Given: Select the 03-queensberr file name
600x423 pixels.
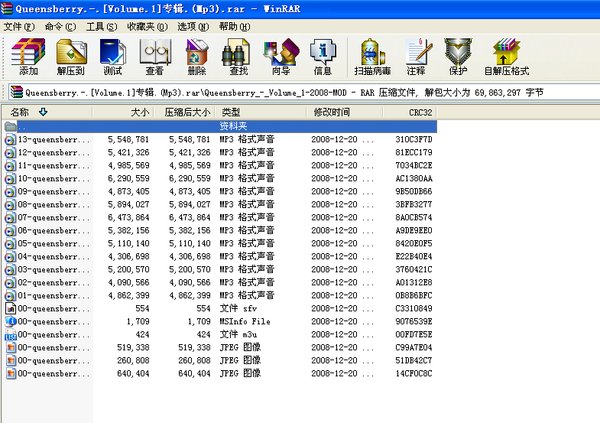Looking at the screenshot, I should click(x=54, y=270).
